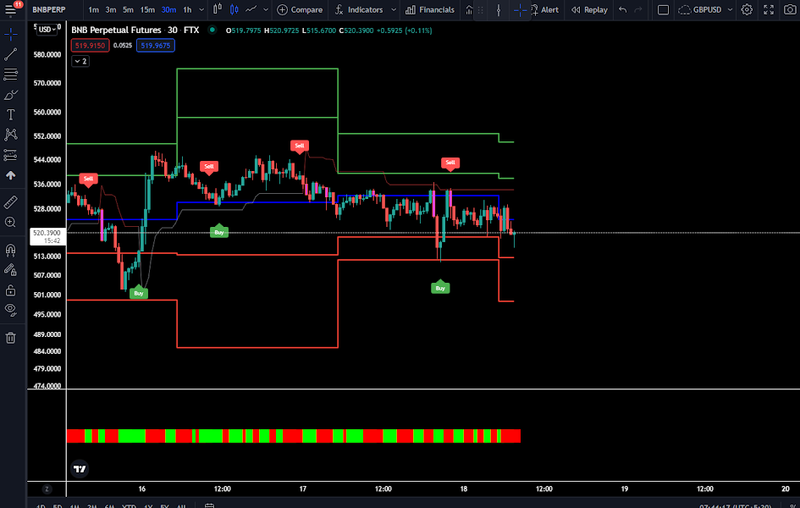This screenshot has width=800, height=508.
Task: Click the trash icon to remove drawings
Action: 11,338
